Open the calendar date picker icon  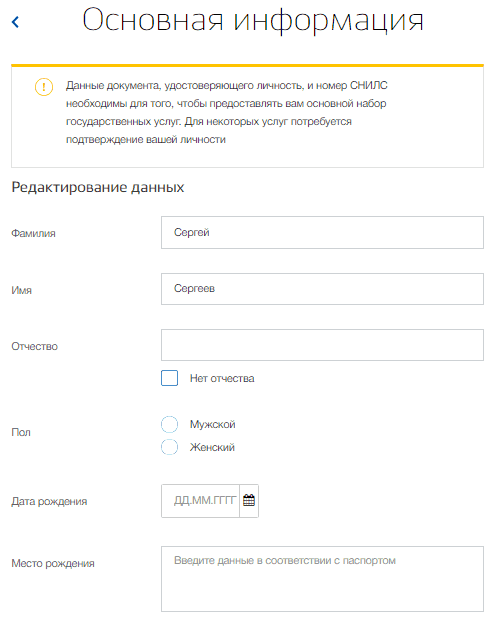[x=249, y=500]
